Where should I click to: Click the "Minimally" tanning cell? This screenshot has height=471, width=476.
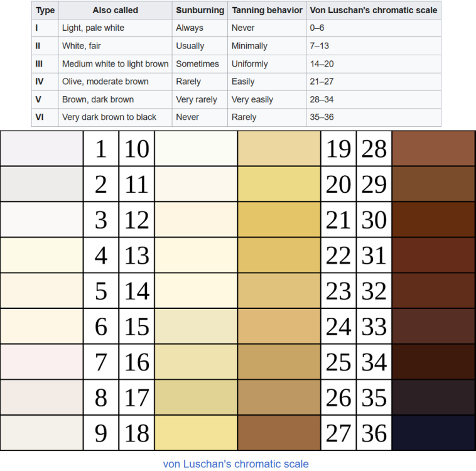pyautogui.click(x=267, y=46)
